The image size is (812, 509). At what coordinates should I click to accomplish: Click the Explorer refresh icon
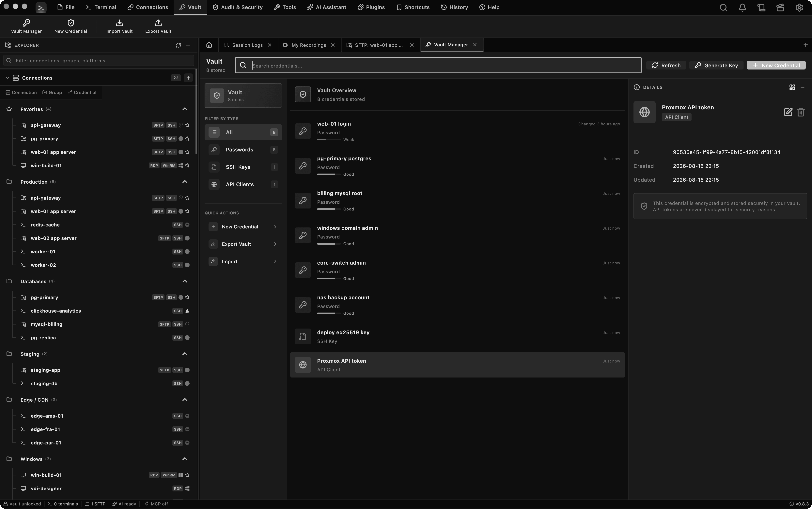[x=179, y=45]
